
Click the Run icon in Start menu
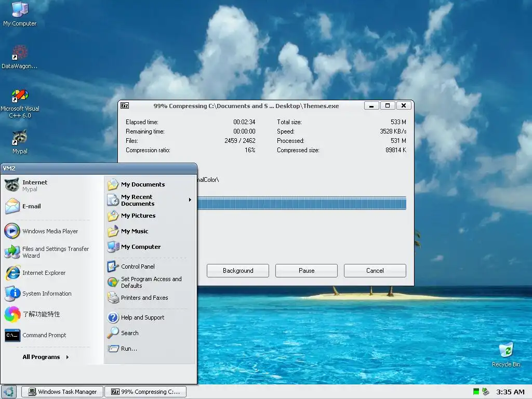pyautogui.click(x=113, y=349)
